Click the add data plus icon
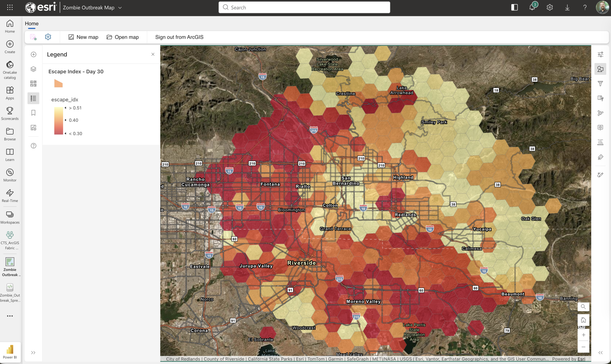Image resolution: width=611 pixels, height=364 pixels. pyautogui.click(x=34, y=54)
